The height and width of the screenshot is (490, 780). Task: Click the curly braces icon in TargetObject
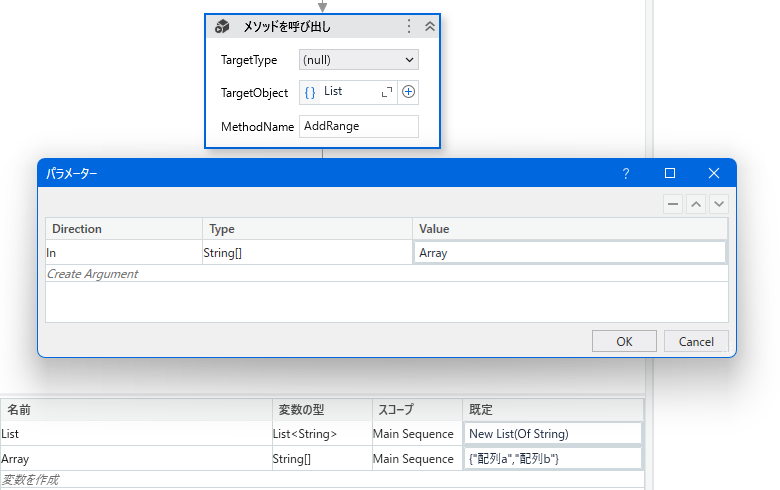pyautogui.click(x=310, y=92)
